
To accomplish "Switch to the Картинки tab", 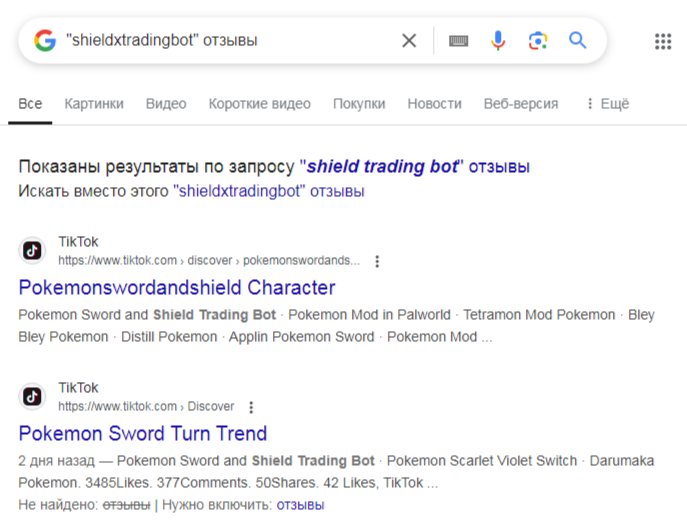I will [x=94, y=104].
